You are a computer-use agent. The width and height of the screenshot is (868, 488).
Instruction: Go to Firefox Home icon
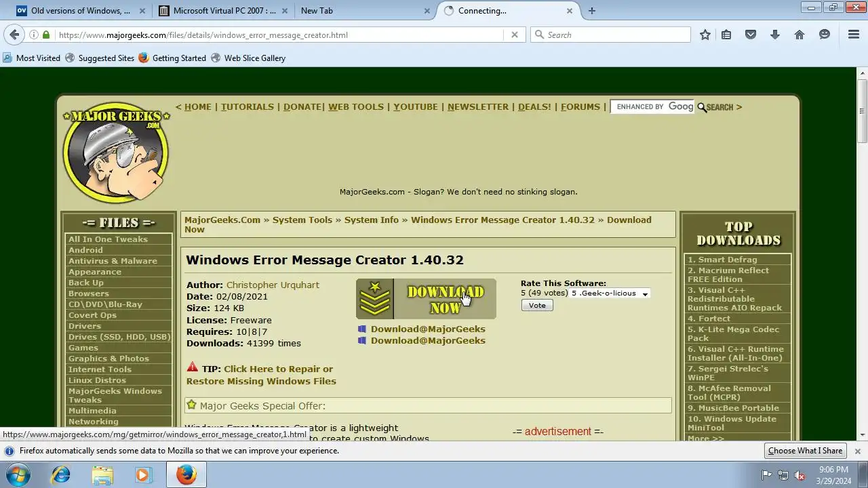800,35
